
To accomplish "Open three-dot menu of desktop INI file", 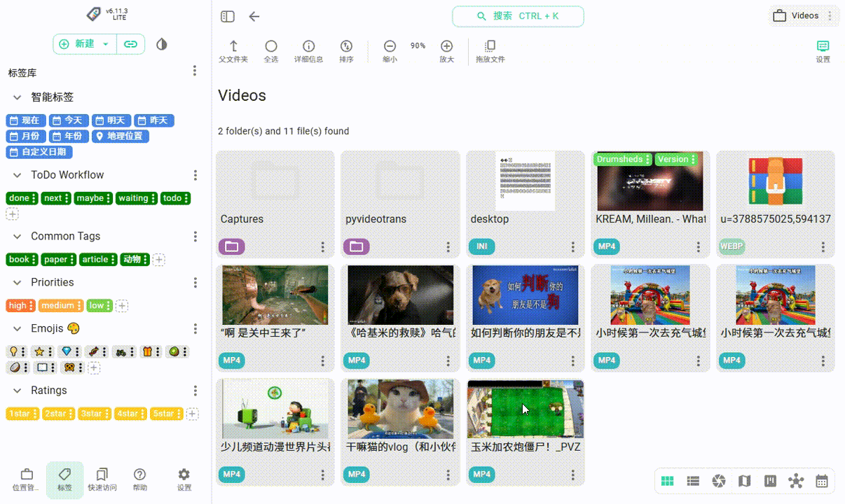I will (573, 247).
